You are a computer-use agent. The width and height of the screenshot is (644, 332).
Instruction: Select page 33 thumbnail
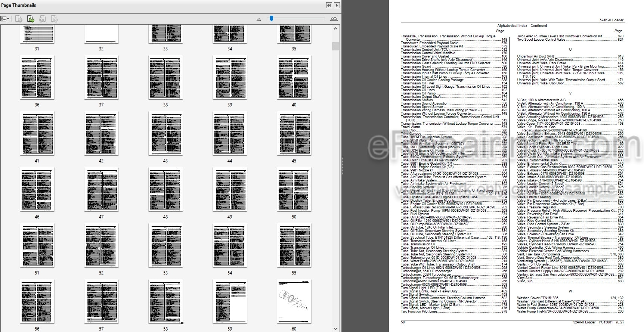pyautogui.click(x=165, y=34)
